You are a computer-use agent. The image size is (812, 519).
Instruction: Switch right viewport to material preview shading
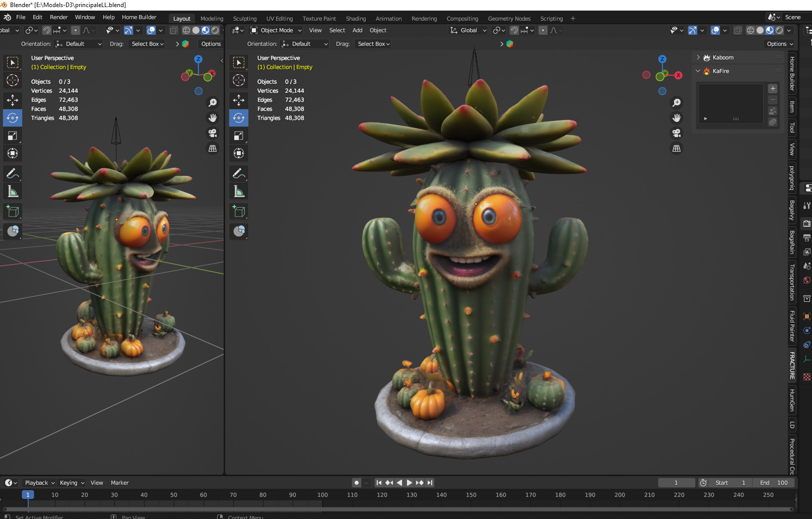770,30
